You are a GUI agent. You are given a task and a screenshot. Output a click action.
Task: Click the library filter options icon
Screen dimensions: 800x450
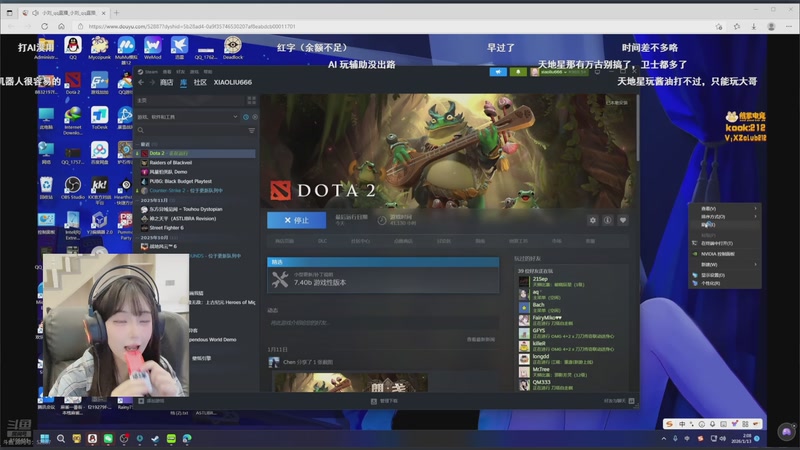[x=252, y=131]
